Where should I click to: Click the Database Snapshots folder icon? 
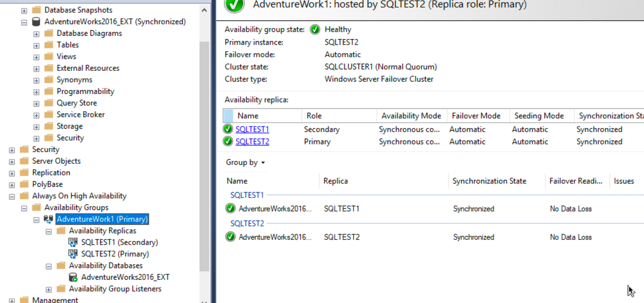click(x=36, y=10)
